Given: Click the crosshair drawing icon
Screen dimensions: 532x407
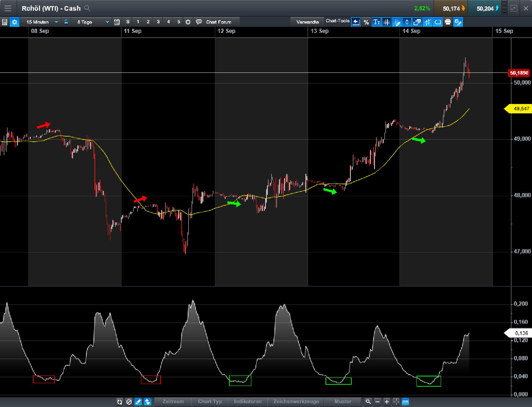Looking at the screenshot, I should (396, 22).
